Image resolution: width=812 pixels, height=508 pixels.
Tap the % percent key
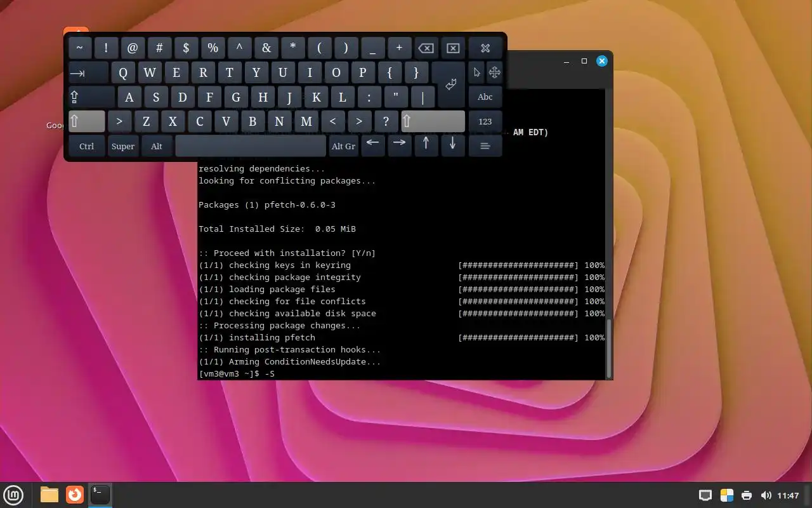pos(213,48)
